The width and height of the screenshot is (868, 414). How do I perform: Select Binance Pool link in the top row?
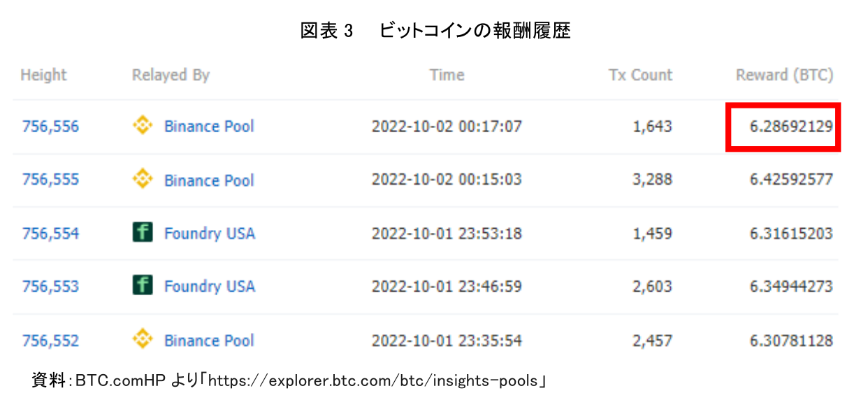[209, 127]
